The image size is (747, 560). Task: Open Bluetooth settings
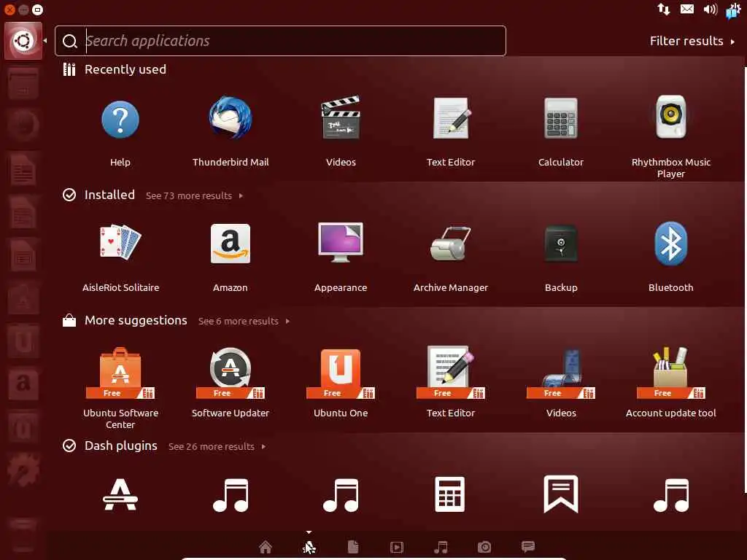(x=671, y=244)
